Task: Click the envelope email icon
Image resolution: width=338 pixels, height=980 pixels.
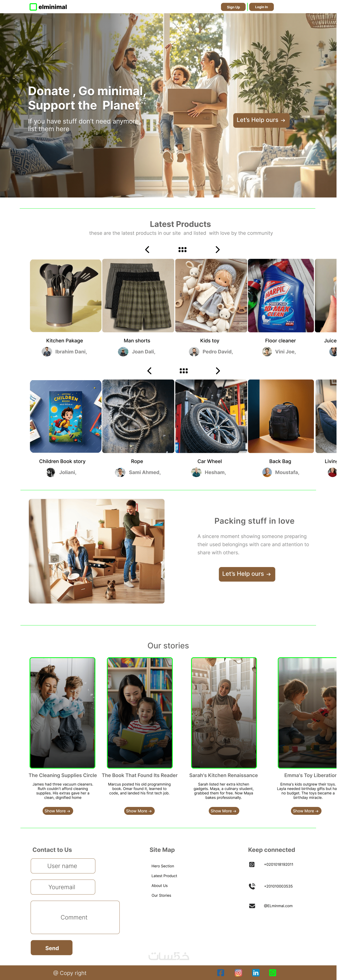Action: (252, 906)
